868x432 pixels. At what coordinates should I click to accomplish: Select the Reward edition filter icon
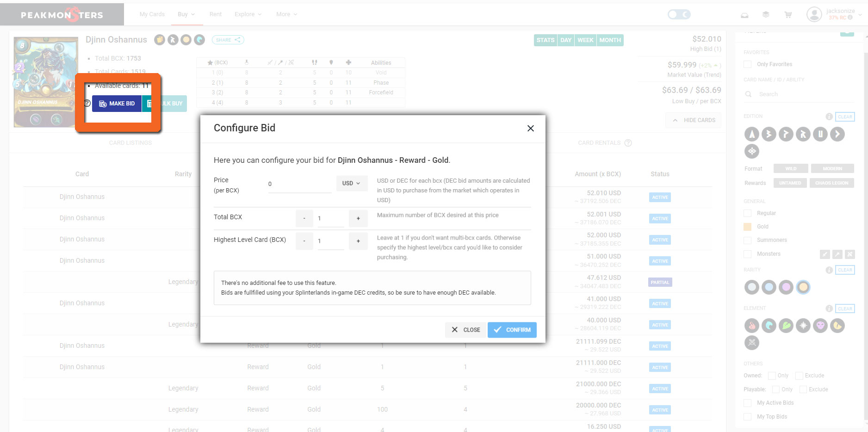(x=803, y=134)
